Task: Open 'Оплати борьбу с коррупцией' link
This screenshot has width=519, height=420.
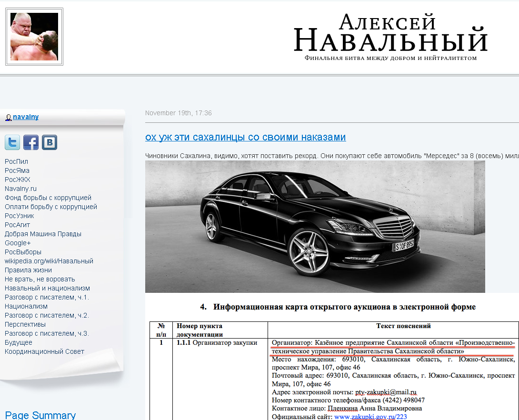Action: click(50, 207)
